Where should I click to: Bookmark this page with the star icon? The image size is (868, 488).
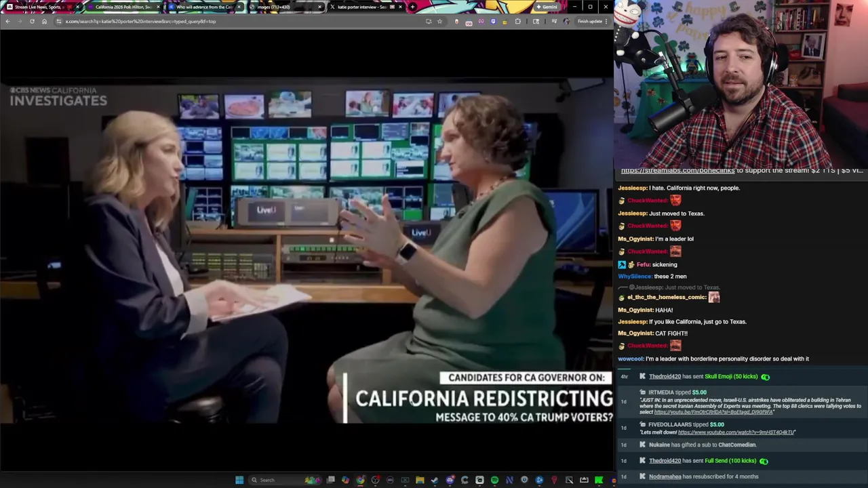click(439, 21)
